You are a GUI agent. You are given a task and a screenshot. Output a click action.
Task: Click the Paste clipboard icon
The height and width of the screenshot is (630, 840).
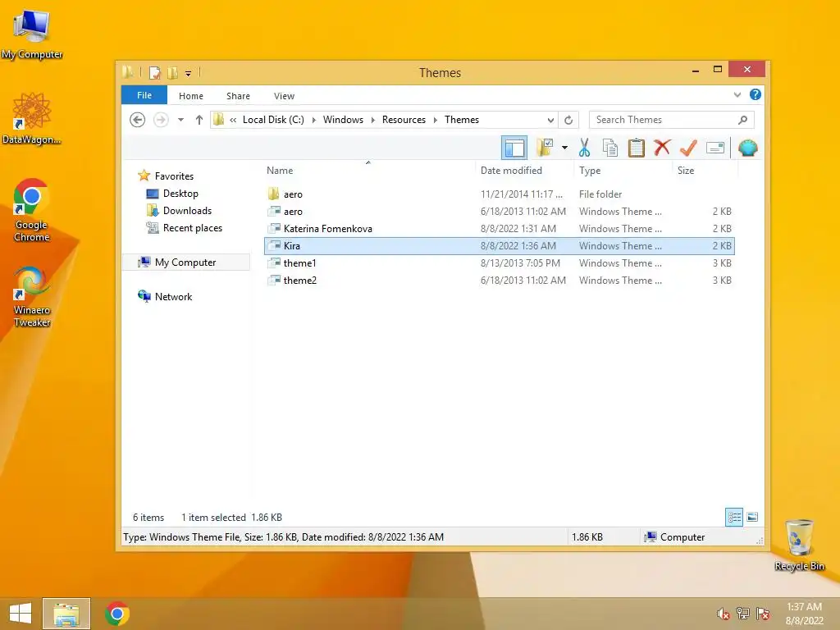click(x=636, y=148)
